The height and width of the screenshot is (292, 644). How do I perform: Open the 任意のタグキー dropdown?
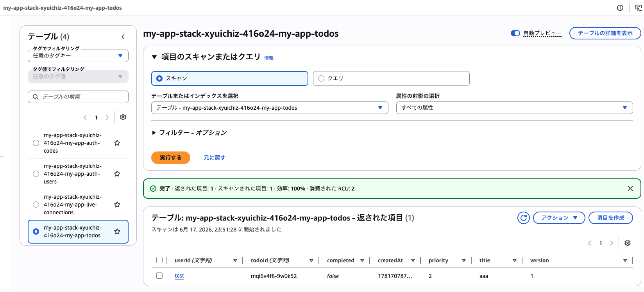tap(78, 56)
